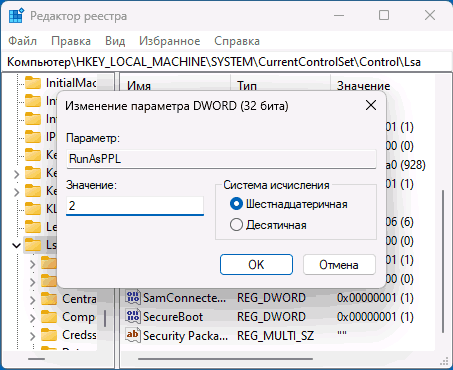Viewport: 453px width, 370px height.
Task: Select the Credss folder icon
Action: 49,335
